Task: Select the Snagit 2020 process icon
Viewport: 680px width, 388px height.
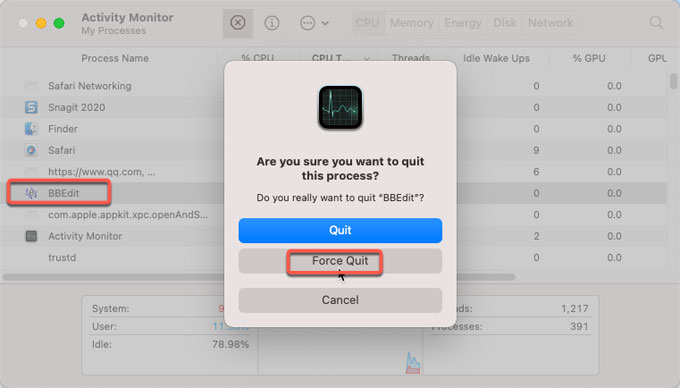Action: tap(31, 107)
